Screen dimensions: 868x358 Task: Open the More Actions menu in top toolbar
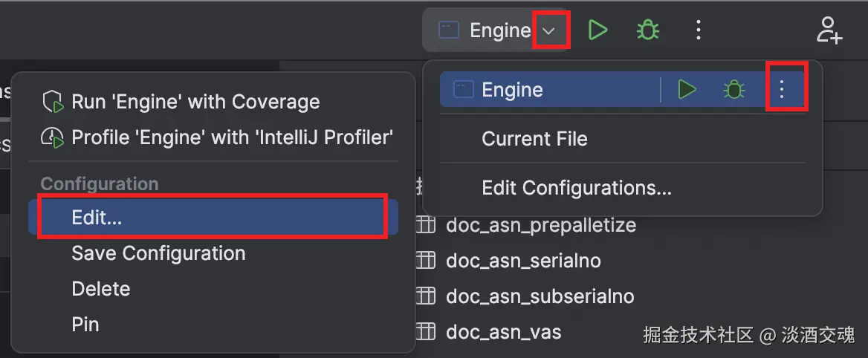tap(698, 30)
